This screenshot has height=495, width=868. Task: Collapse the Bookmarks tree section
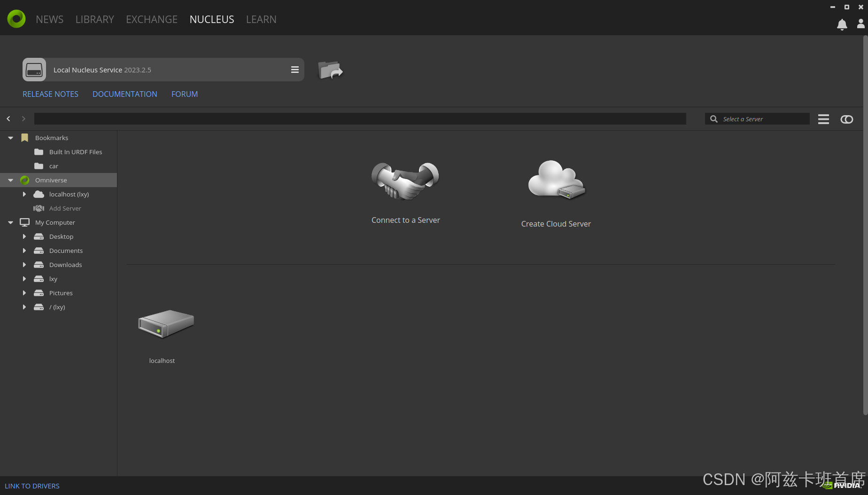click(10, 138)
